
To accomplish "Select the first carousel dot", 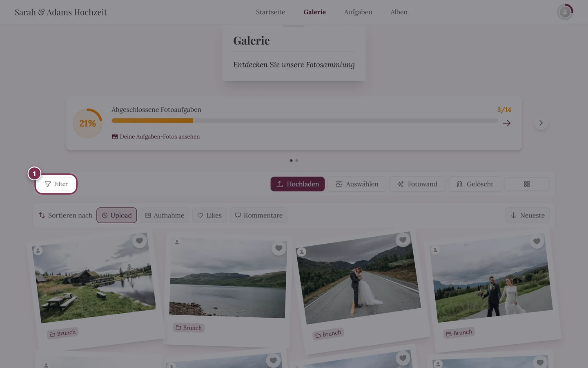I will click(291, 161).
